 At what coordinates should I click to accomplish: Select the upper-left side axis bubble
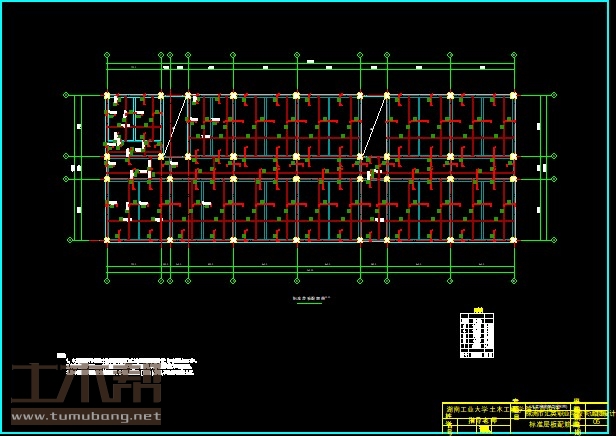coord(67,96)
